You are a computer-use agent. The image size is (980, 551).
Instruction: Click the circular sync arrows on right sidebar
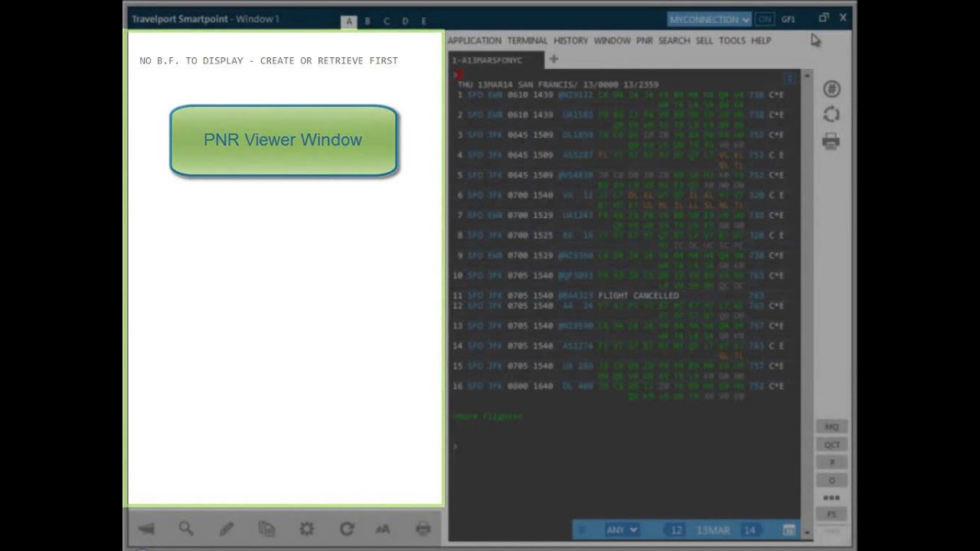pos(831,115)
